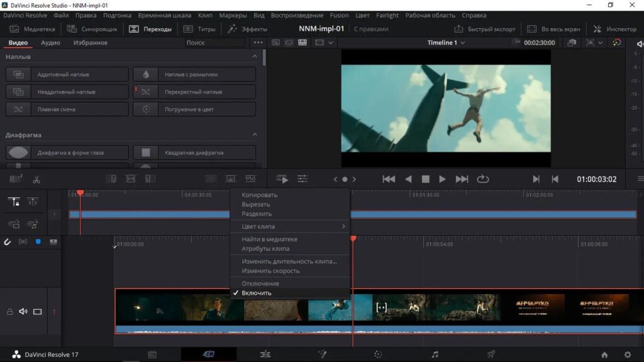Screen dimensions: 644x362
Task: Play in reverse
Action: [408, 179]
